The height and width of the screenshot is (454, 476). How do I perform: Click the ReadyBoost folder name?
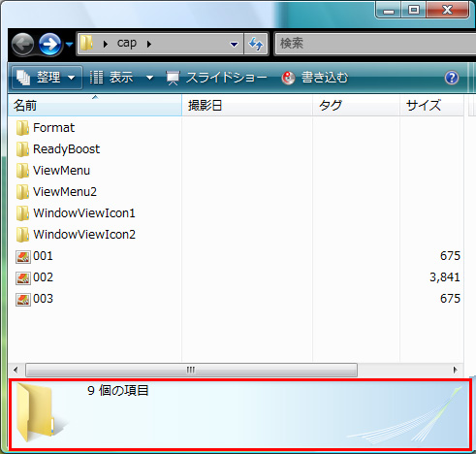tap(67, 149)
